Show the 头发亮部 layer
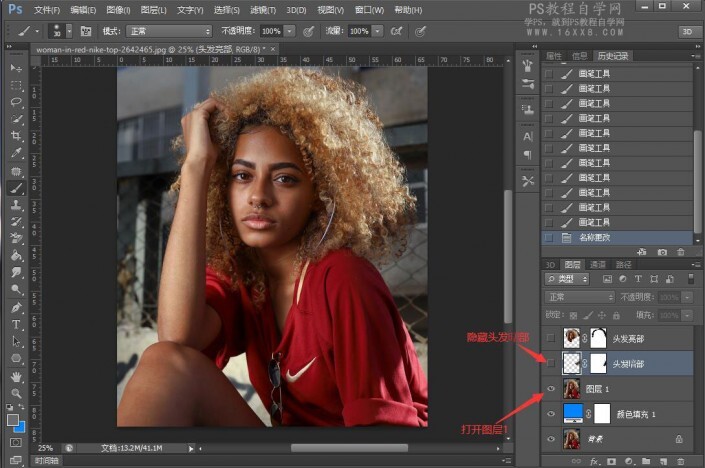The image size is (705, 468). (550, 340)
